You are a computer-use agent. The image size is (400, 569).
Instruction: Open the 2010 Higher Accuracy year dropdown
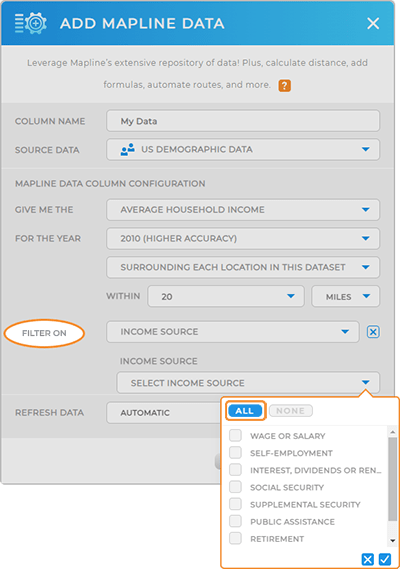[243, 238]
